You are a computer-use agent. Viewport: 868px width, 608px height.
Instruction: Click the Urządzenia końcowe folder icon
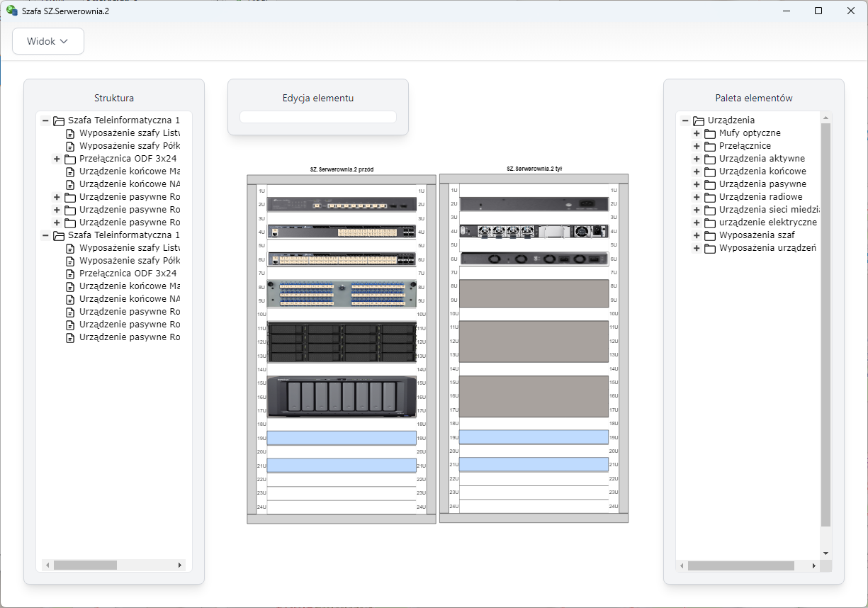pyautogui.click(x=710, y=171)
